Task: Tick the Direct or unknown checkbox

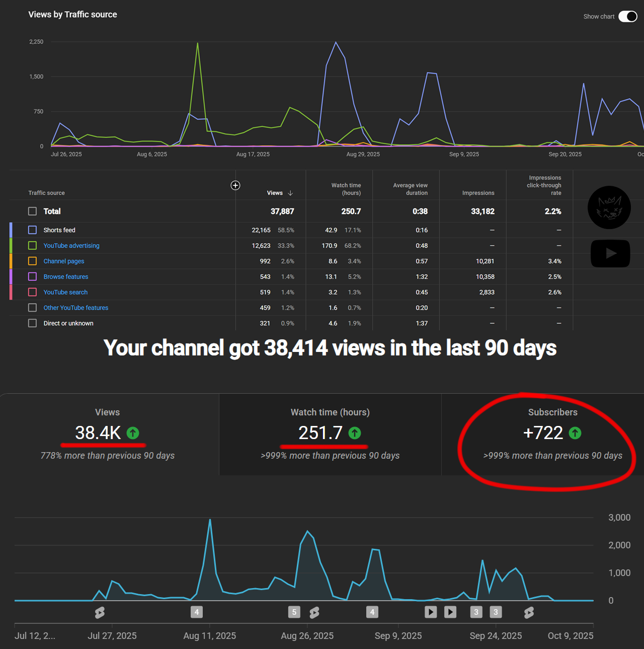Action: click(32, 324)
